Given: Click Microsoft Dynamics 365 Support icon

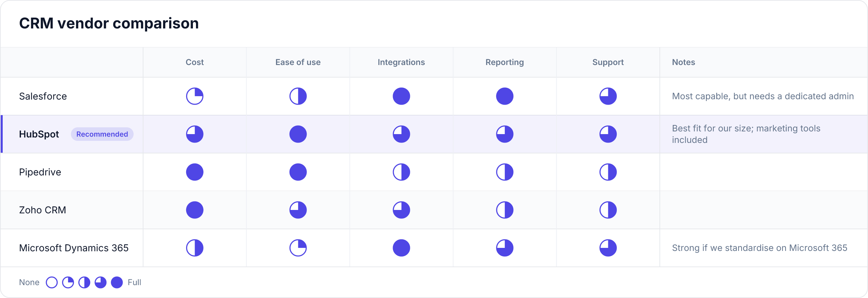Looking at the screenshot, I should (x=608, y=248).
